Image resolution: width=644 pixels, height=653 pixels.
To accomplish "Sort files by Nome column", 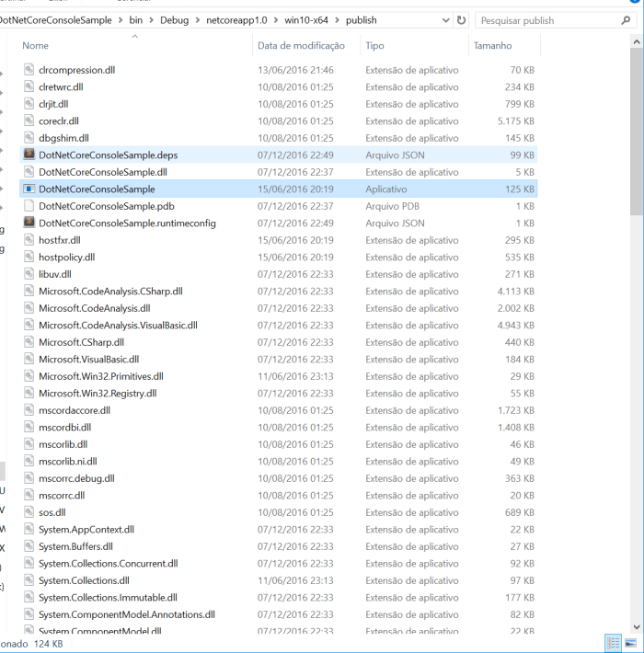I will coord(35,45).
